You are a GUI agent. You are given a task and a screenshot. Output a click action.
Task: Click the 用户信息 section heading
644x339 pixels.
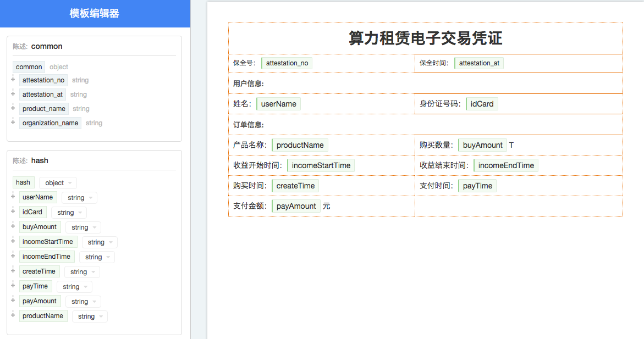pyautogui.click(x=249, y=84)
